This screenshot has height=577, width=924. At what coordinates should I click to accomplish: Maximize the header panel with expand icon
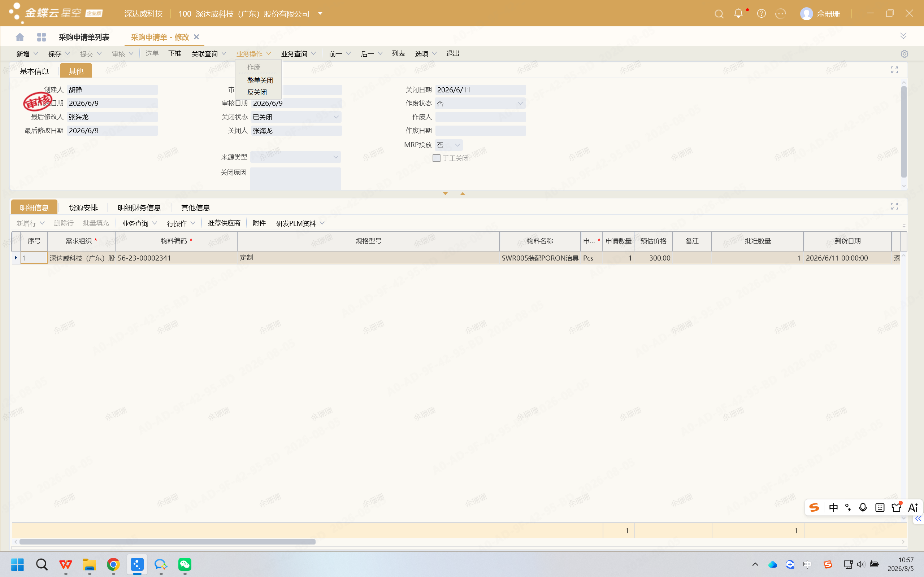pyautogui.click(x=894, y=70)
